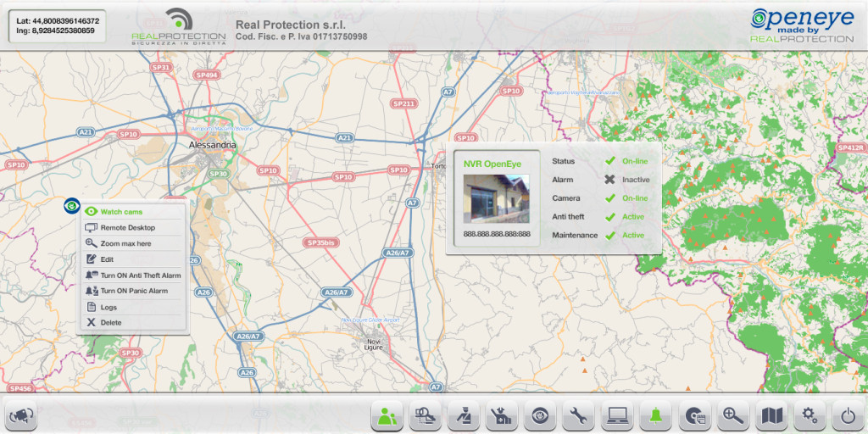Click the installer technician toolbar icon

tap(502, 415)
